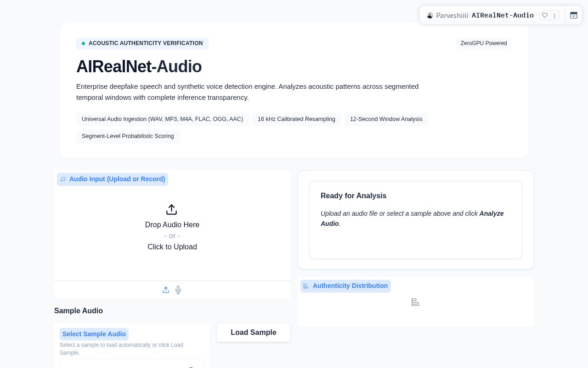
Task: Click the Parveshiiii profile avatar
Action: point(430,15)
